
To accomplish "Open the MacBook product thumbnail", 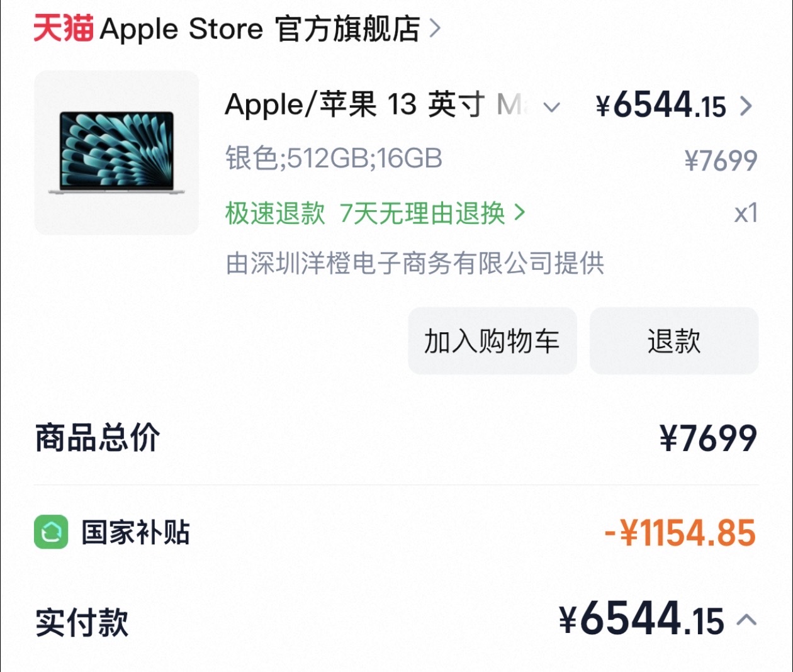I will coord(116,153).
